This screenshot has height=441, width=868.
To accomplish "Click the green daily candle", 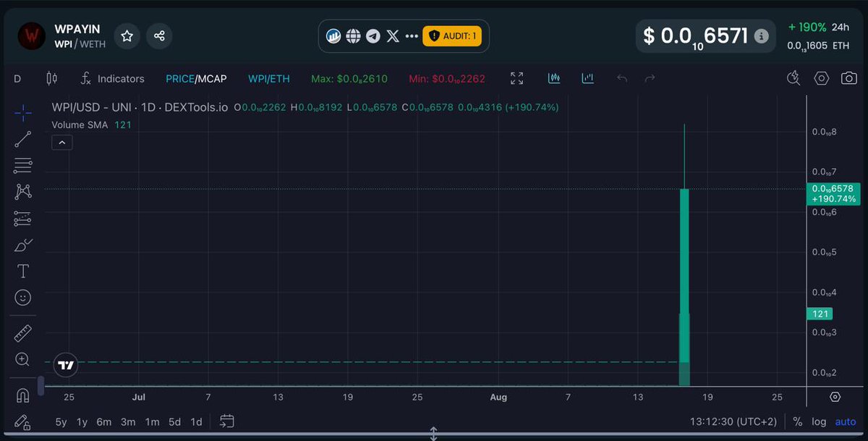I will pyautogui.click(x=684, y=275).
